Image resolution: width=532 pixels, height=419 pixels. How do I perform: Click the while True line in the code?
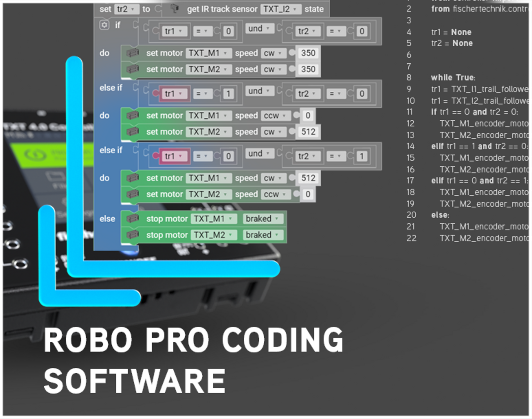[453, 78]
